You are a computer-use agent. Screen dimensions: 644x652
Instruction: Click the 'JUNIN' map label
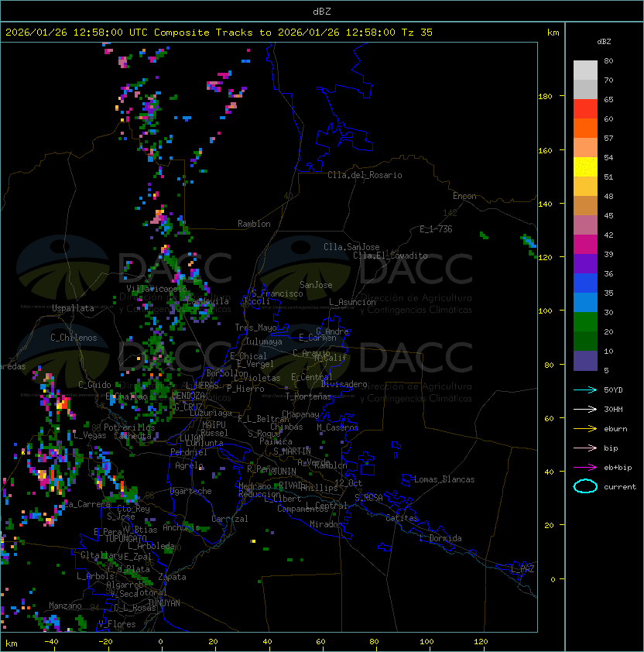[x=284, y=471]
